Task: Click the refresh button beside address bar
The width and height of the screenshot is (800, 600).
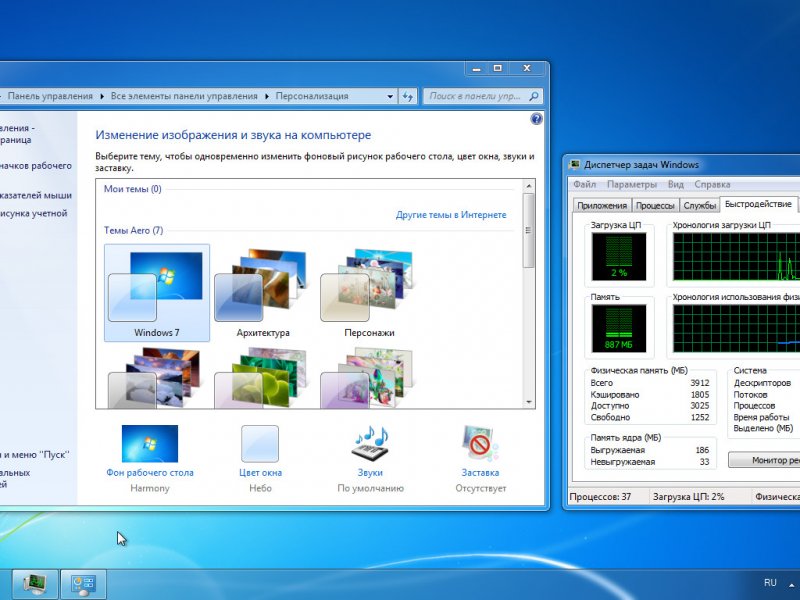Action: (408, 96)
